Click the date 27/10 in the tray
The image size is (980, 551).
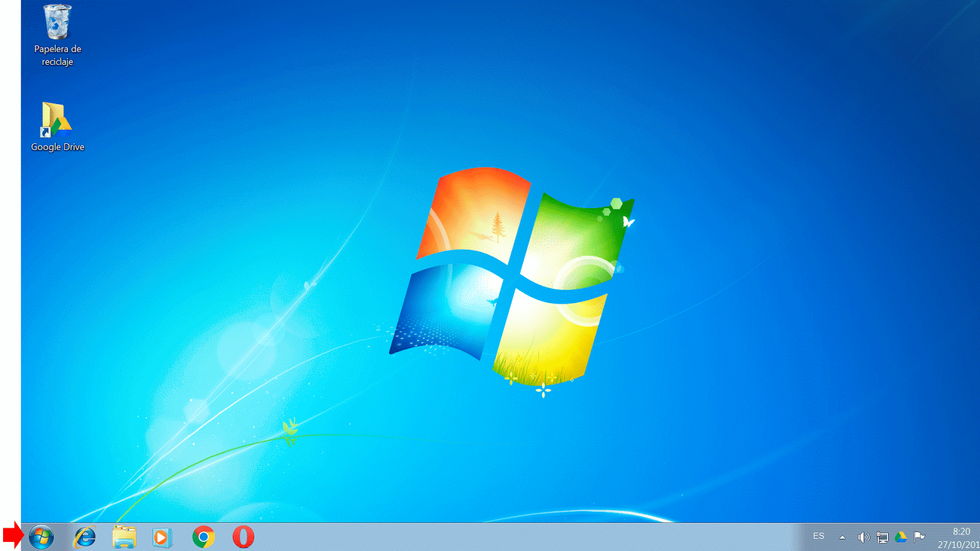pyautogui.click(x=955, y=544)
